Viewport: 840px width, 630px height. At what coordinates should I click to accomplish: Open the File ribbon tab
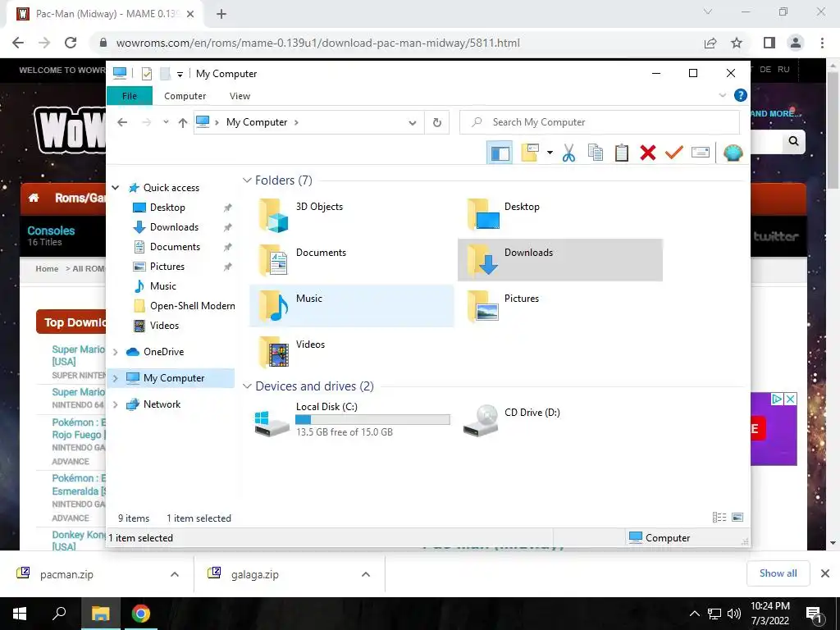pos(130,96)
